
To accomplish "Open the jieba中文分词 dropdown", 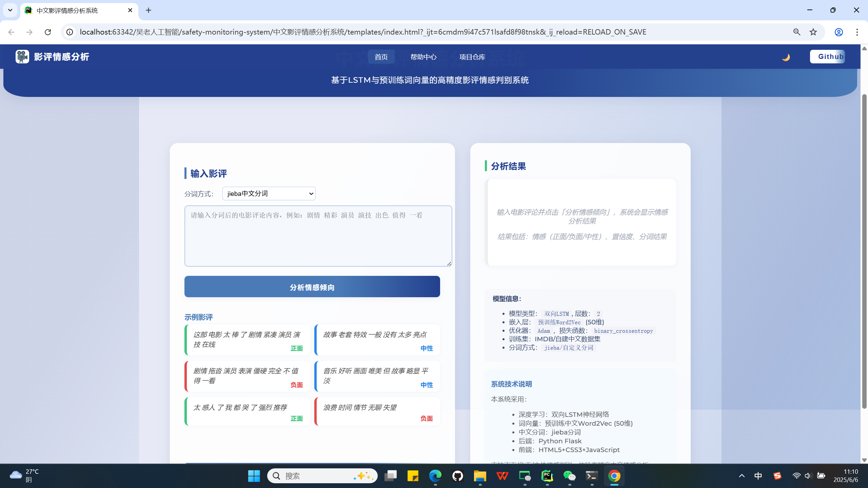I will coord(269,194).
